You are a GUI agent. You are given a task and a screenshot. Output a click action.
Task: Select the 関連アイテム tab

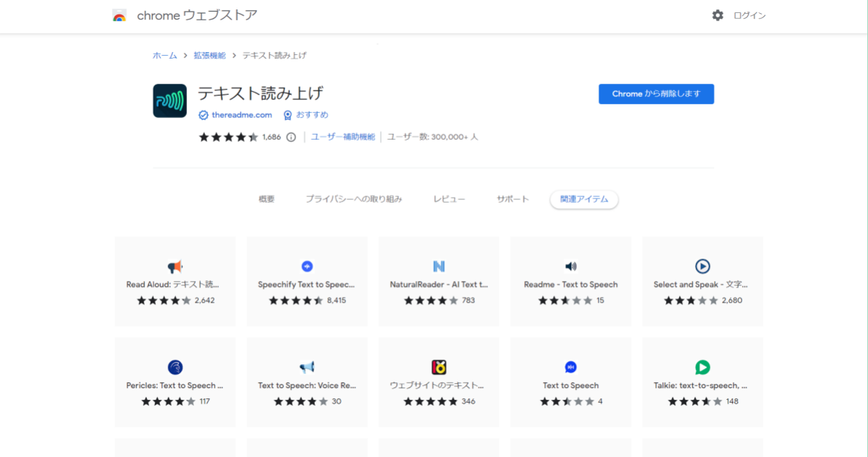click(x=584, y=199)
